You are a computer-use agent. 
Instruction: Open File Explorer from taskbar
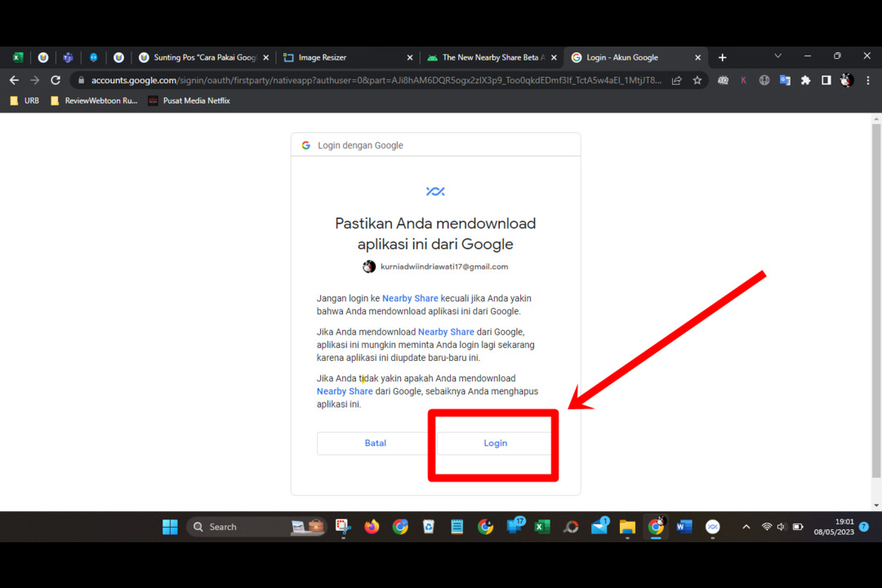click(627, 527)
